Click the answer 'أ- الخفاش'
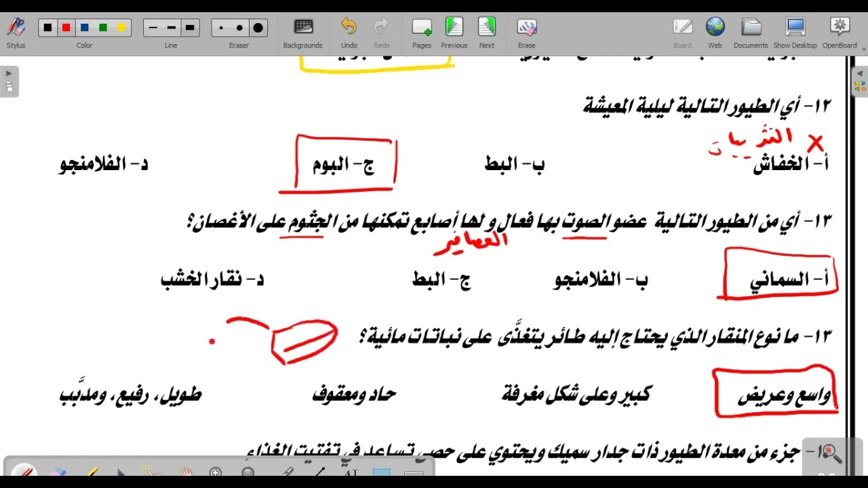Image resolution: width=868 pixels, height=488 pixels. (791, 164)
